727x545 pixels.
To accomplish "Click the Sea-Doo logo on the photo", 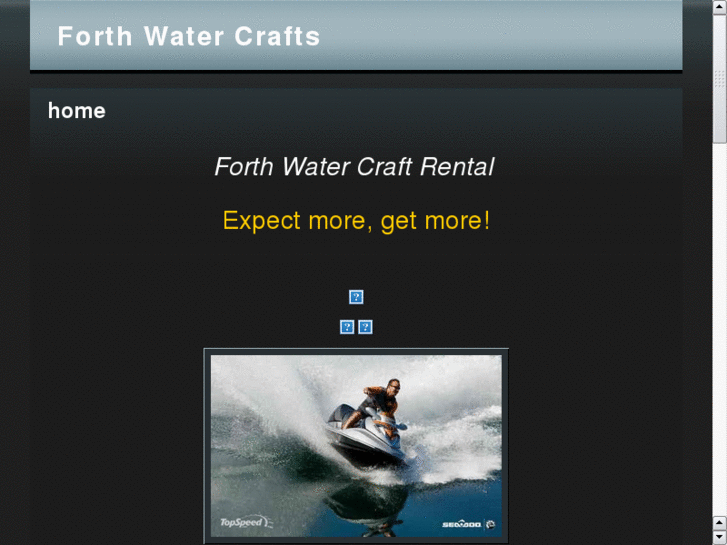I will tap(461, 525).
